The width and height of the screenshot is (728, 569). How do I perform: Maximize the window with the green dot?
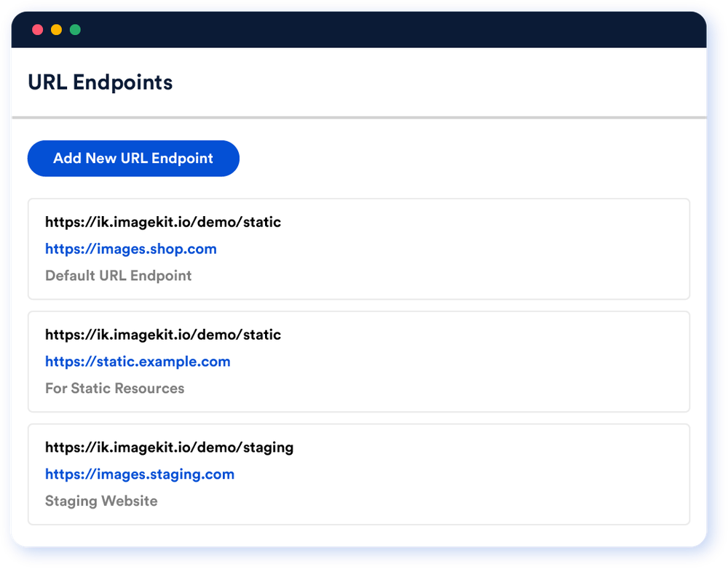(x=75, y=30)
